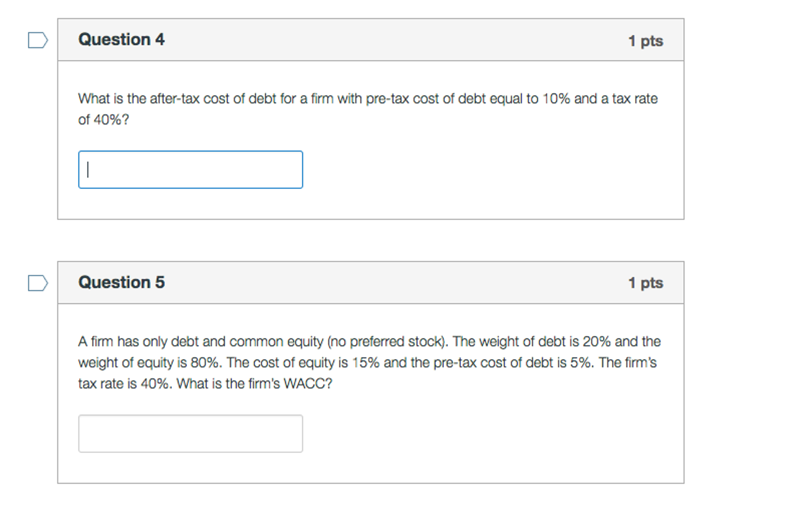Viewport: 801px width, 532px height.
Task: Click the 1 pts label of Question 4
Action: [x=646, y=41]
